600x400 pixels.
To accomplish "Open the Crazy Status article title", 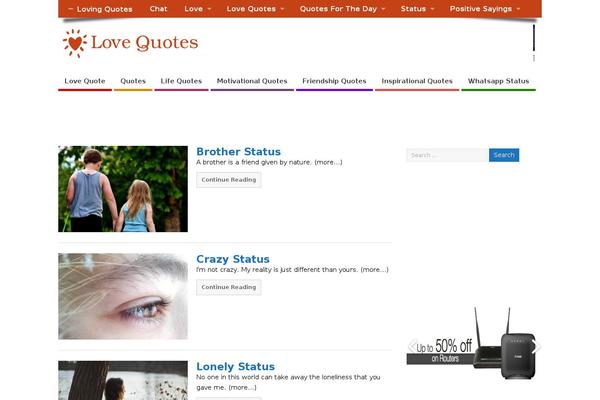I will click(233, 259).
